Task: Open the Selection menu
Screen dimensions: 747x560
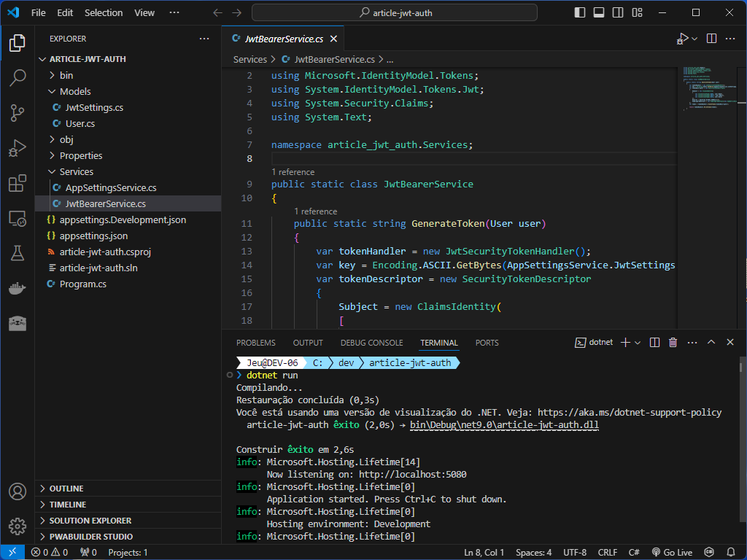Action: tap(104, 13)
